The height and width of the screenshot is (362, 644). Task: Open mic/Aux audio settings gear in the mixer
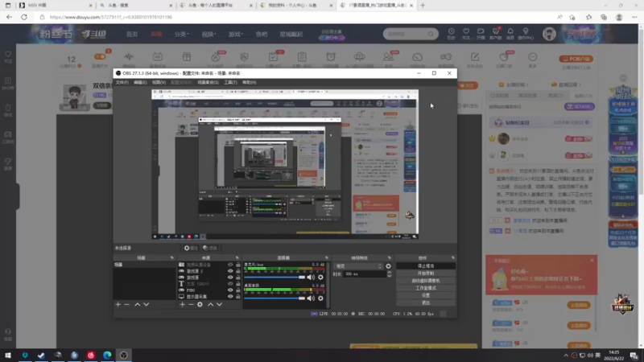[x=320, y=278]
